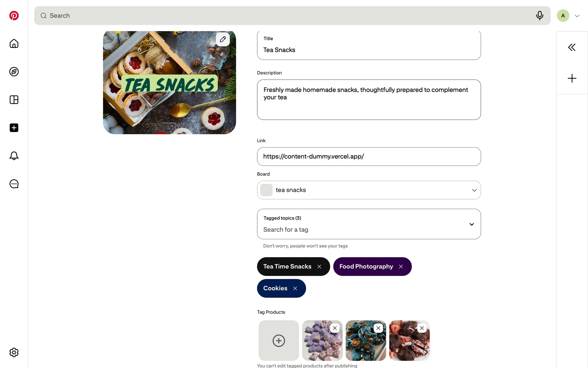588x368 pixels.
Task: Edit the pin image with pencil icon
Action: click(223, 39)
